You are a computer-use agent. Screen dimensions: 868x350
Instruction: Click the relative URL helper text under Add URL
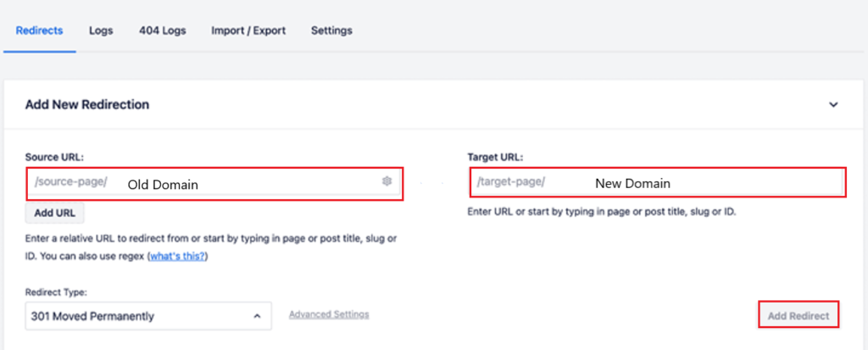coord(210,240)
